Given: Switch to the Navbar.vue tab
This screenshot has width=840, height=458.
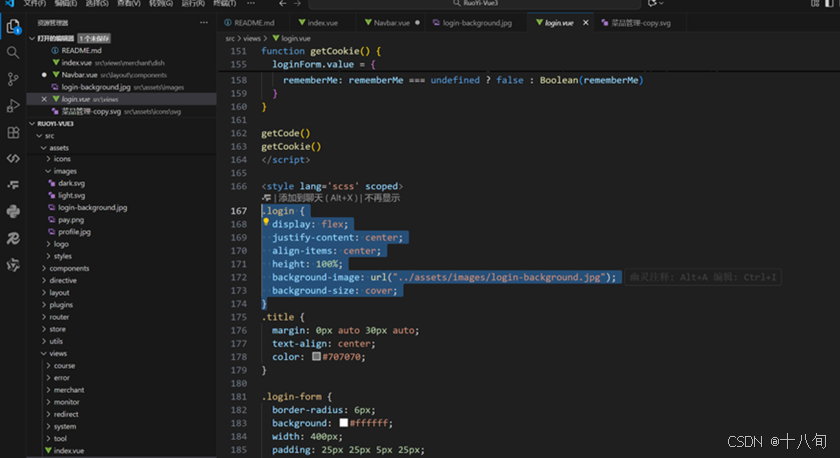Looking at the screenshot, I should point(391,22).
